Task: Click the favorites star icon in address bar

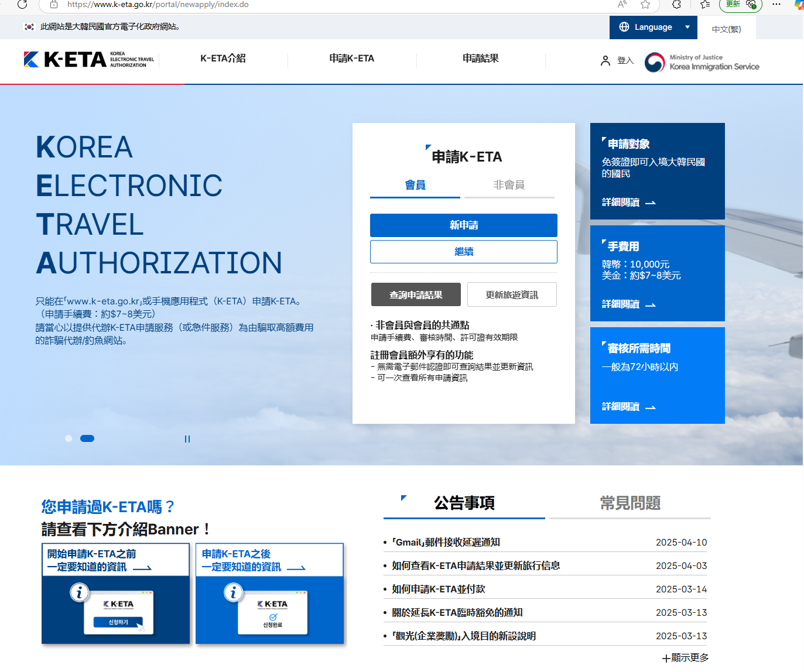Action: [645, 5]
